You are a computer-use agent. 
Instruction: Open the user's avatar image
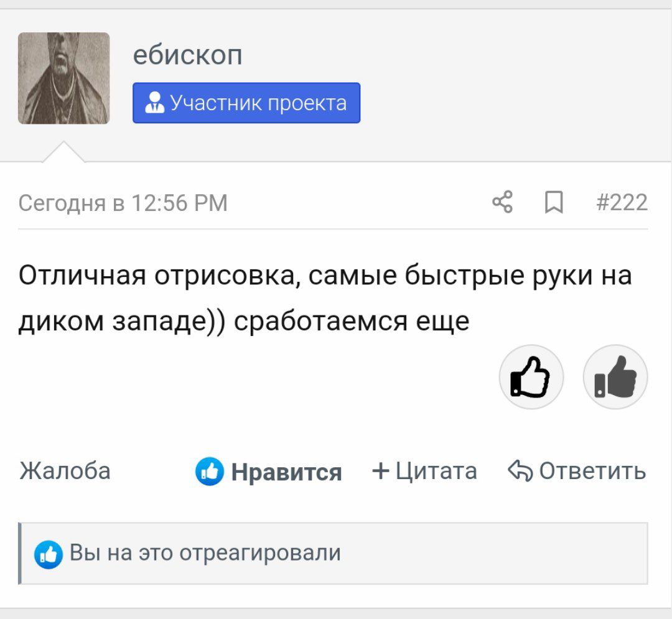(64, 78)
